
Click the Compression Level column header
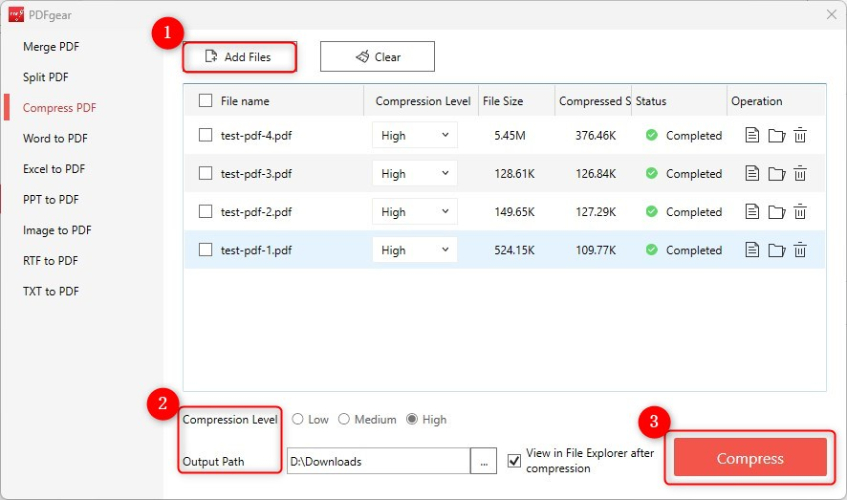(422, 101)
